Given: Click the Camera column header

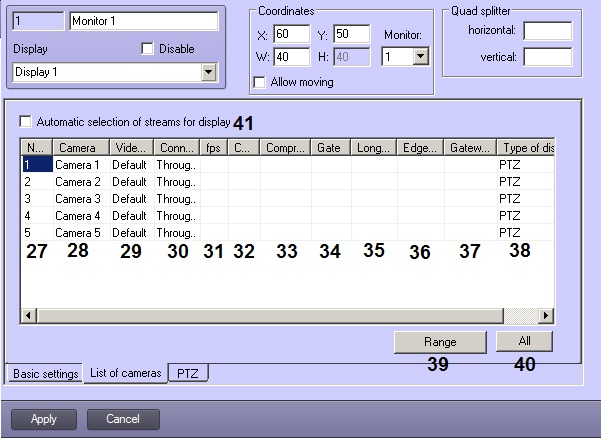Looking at the screenshot, I should click(78, 148).
